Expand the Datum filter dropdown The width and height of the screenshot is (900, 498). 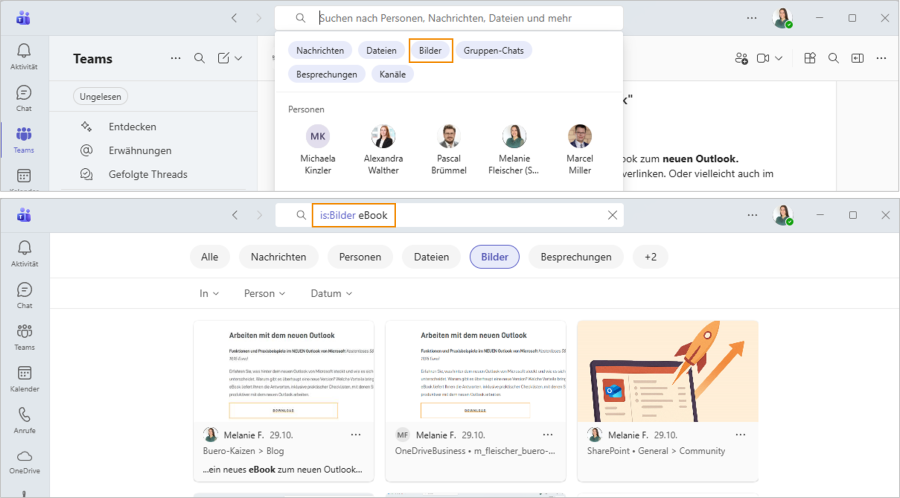(331, 294)
